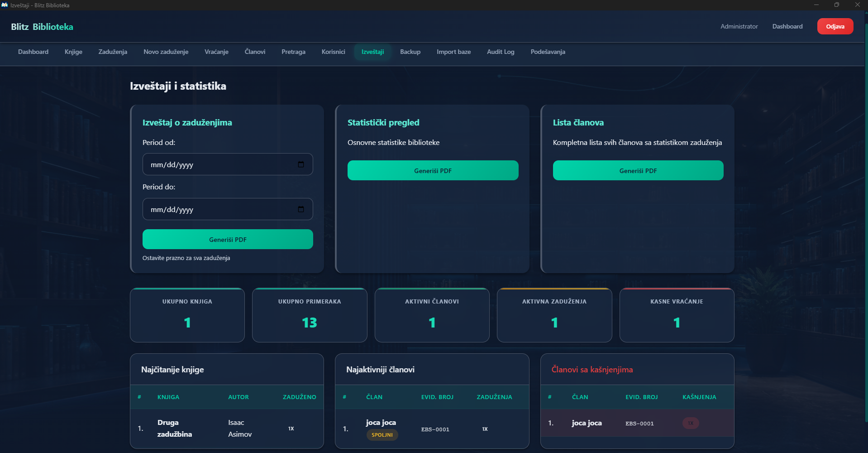The image size is (868, 453).
Task: Click the Ukupno knjiga stat card
Action: point(187,315)
